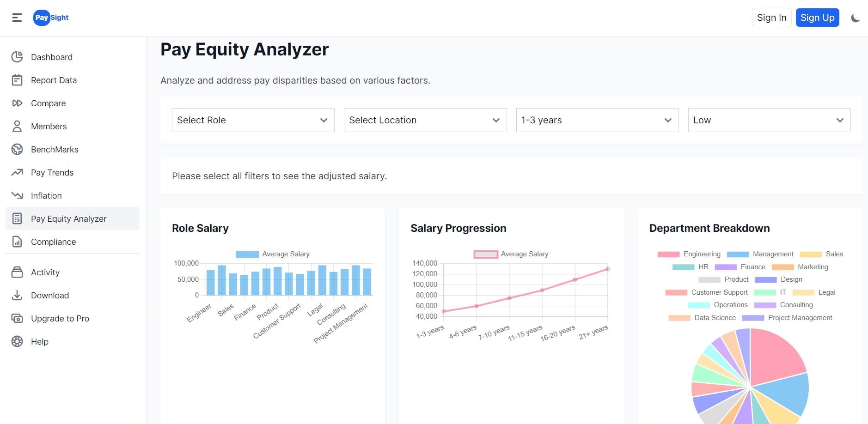Click the Report Data calendar icon
Image resolution: width=868 pixels, height=424 pixels.
coord(17,80)
